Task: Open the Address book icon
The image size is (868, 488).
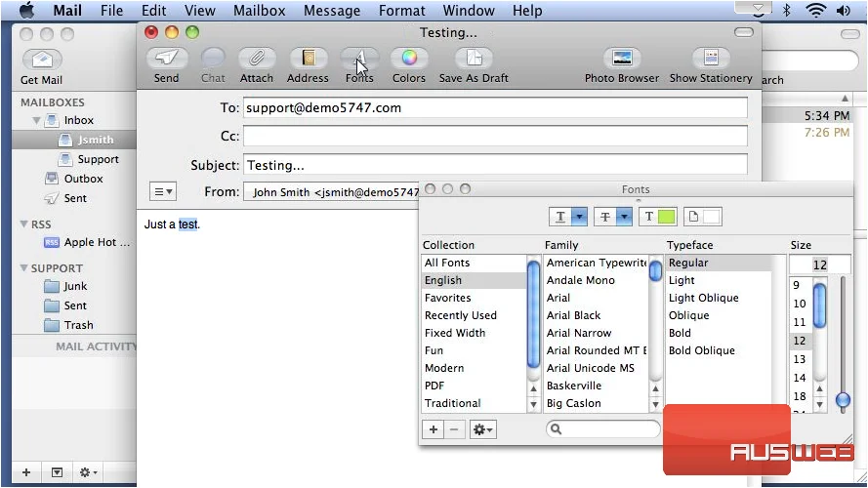Action: point(309,59)
